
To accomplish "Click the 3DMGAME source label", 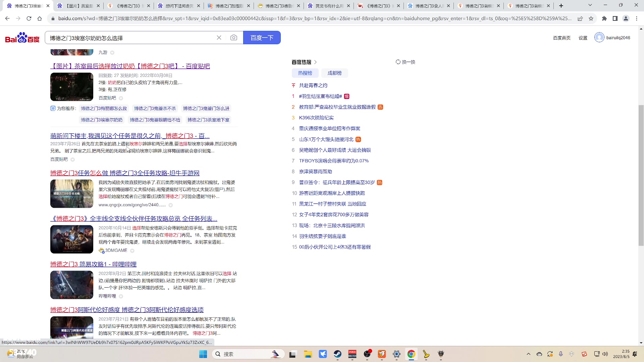I will (116, 250).
